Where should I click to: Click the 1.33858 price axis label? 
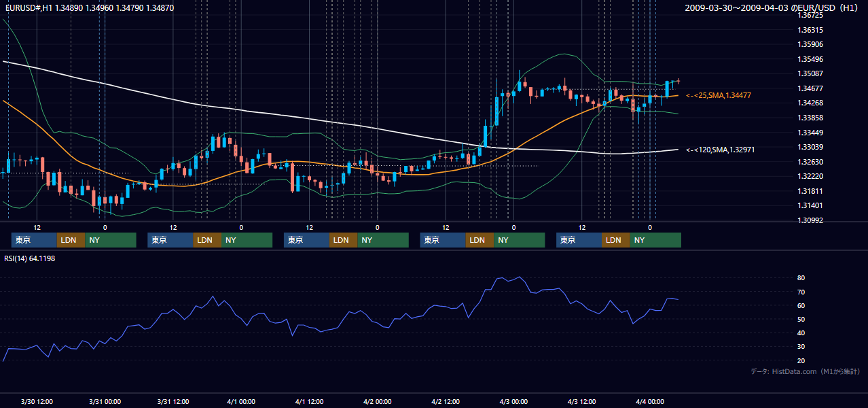click(x=810, y=118)
